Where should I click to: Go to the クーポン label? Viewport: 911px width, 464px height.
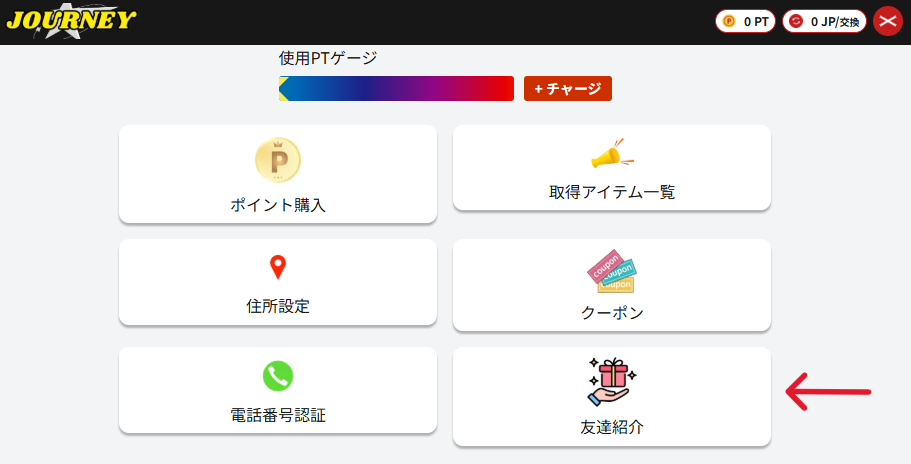[x=612, y=313]
